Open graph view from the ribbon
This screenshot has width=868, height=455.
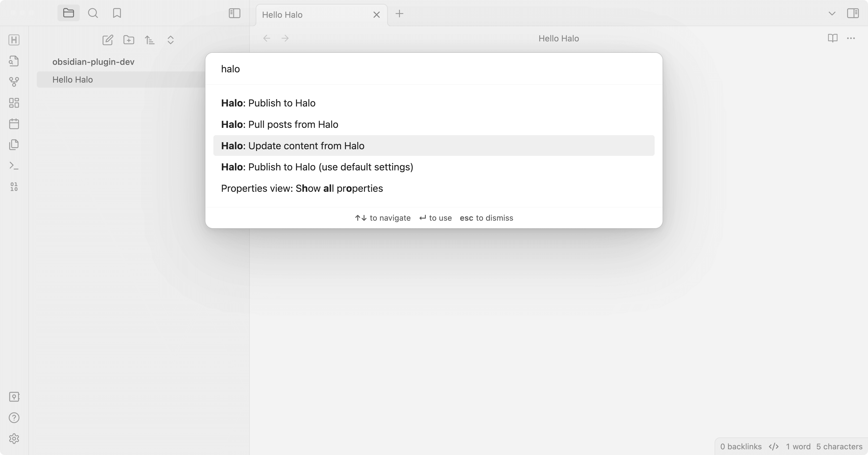pos(14,82)
